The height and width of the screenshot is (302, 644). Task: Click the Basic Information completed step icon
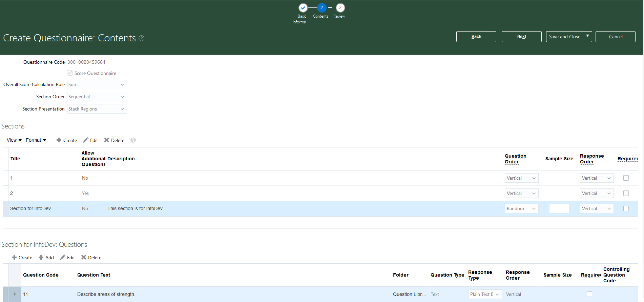click(x=303, y=8)
